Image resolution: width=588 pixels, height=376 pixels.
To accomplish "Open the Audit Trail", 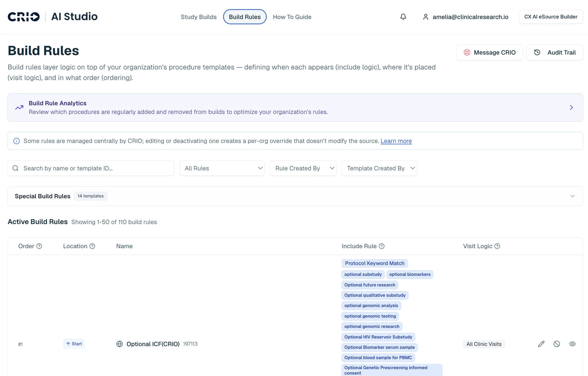I will 555,53.
